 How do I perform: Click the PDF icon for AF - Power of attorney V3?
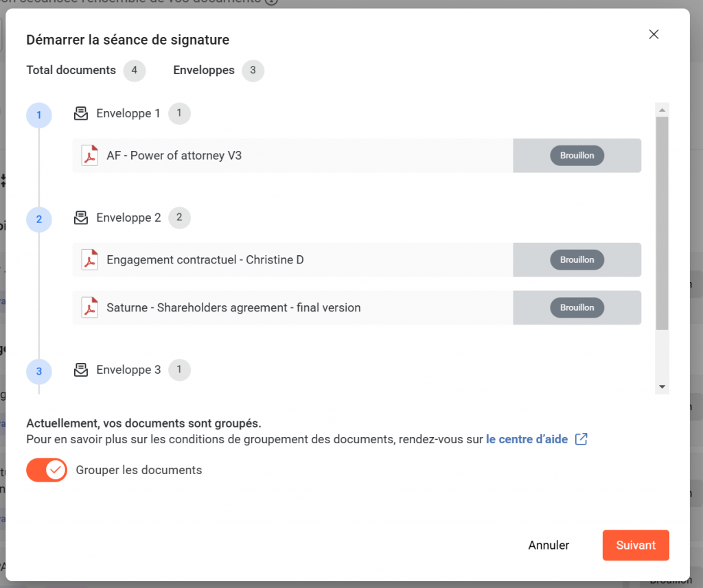90,156
